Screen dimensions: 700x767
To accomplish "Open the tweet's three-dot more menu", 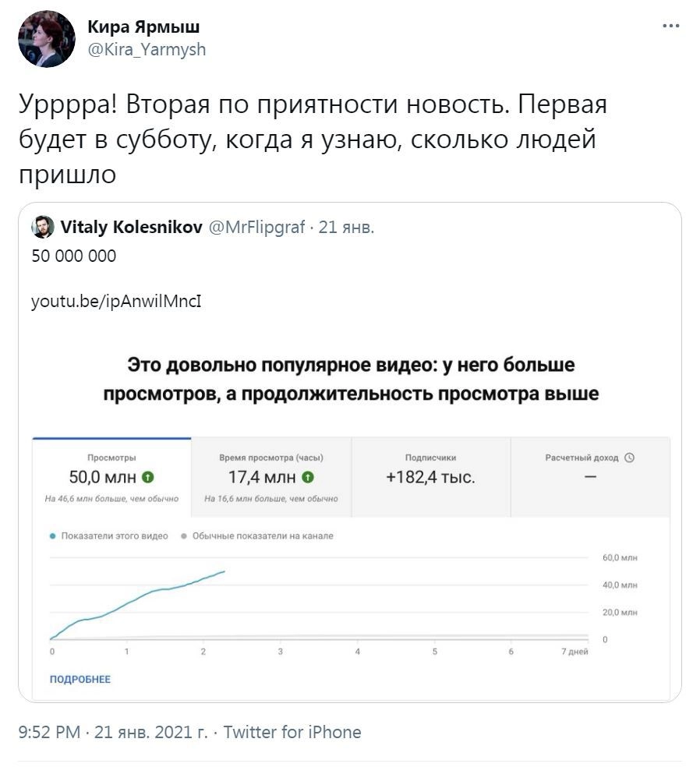I will pos(670,26).
